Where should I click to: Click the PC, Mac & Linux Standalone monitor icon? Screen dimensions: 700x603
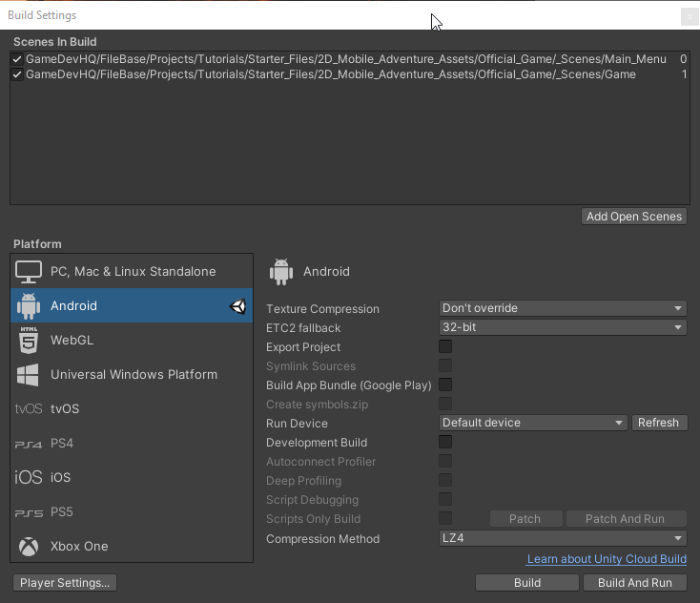pyautogui.click(x=29, y=272)
